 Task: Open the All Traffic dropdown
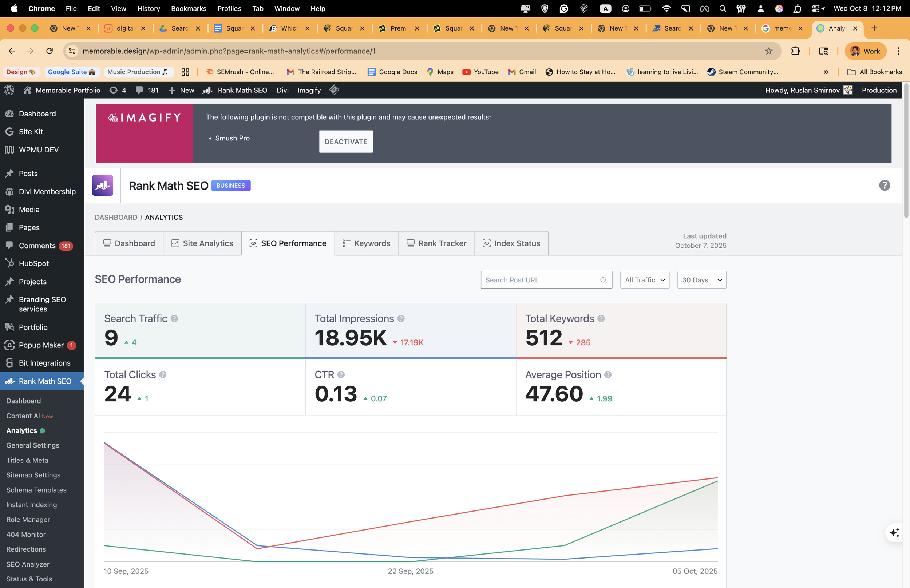pyautogui.click(x=644, y=280)
